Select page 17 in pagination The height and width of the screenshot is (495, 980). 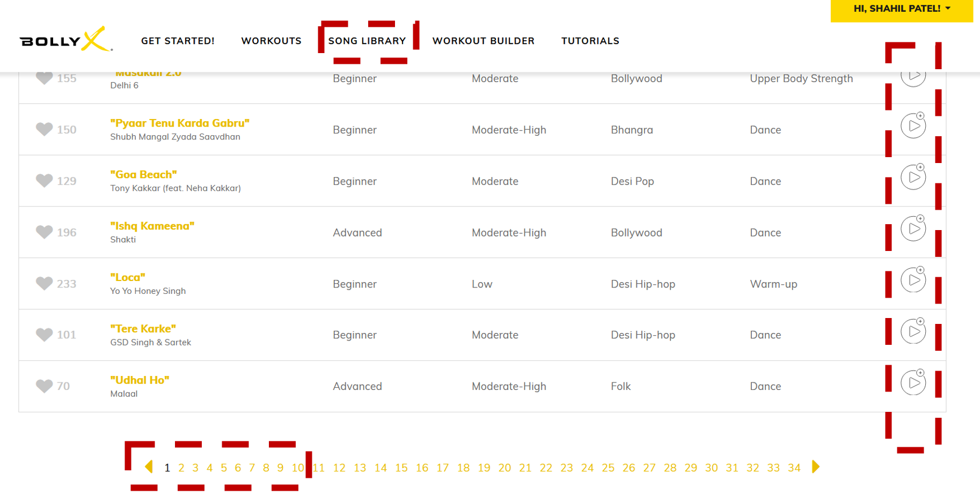(x=442, y=468)
